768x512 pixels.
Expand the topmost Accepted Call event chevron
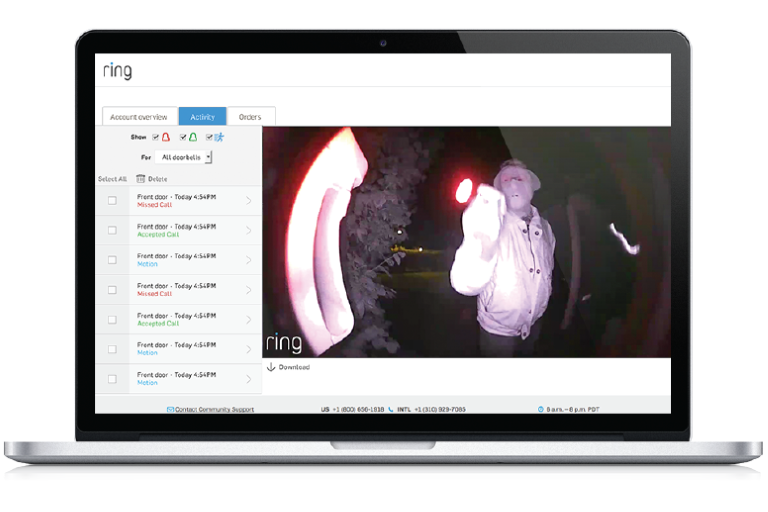coord(249,230)
